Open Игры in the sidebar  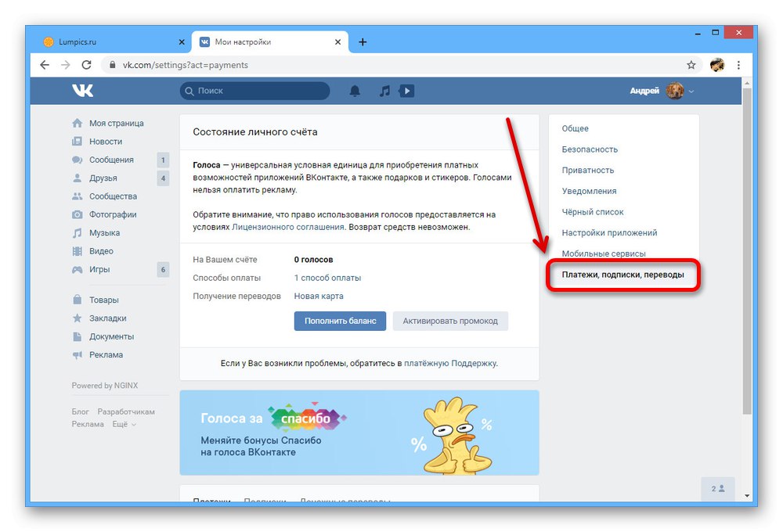tap(99, 269)
